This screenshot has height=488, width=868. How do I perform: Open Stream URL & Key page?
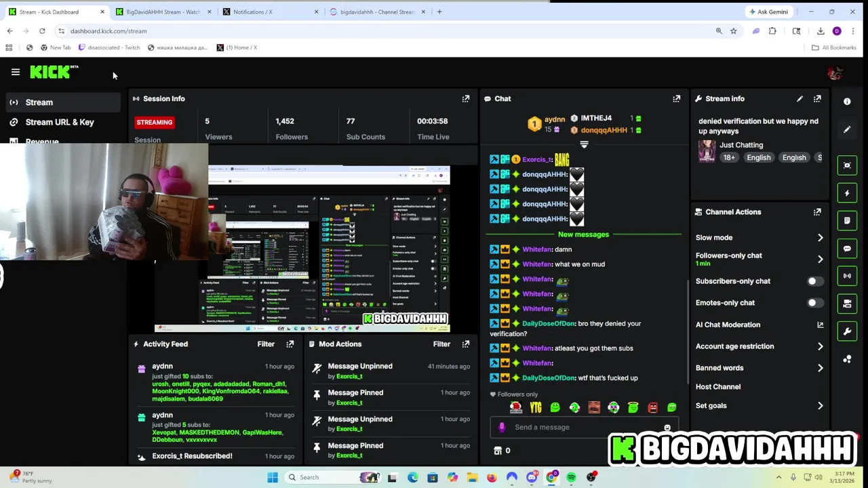click(x=61, y=123)
